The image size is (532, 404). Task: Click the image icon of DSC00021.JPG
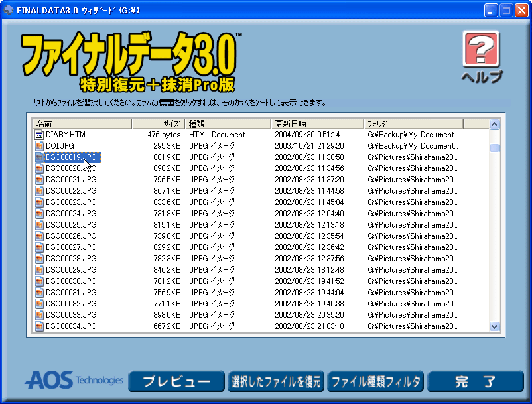pyautogui.click(x=39, y=179)
